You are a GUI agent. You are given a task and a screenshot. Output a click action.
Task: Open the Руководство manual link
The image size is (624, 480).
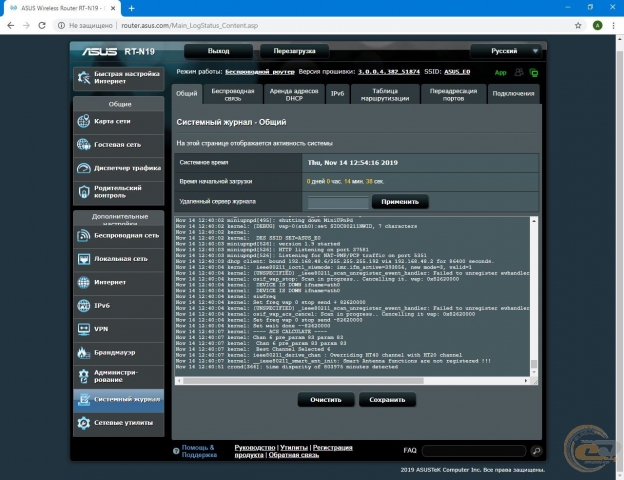(x=255, y=448)
